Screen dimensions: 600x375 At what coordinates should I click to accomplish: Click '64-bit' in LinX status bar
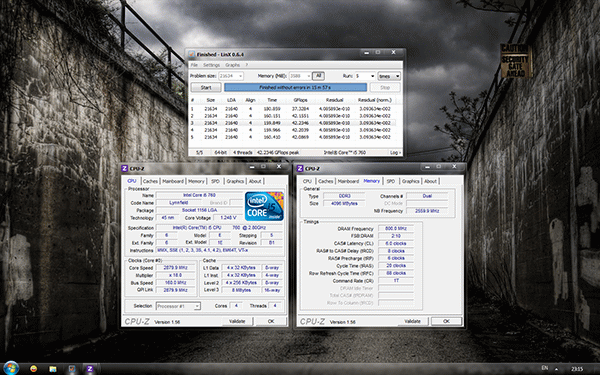click(220, 152)
